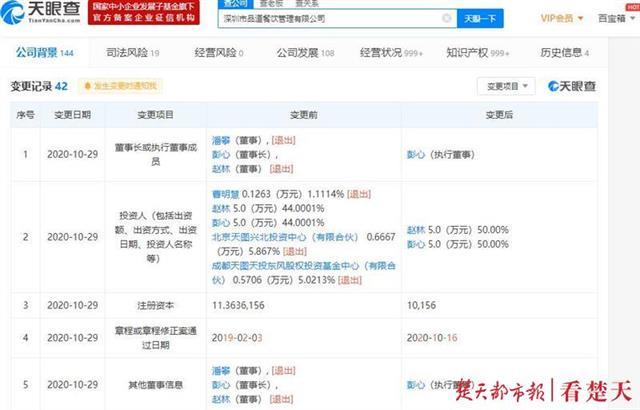Switch to the 公司发展 tab
This screenshot has height=410, width=640.
point(305,53)
